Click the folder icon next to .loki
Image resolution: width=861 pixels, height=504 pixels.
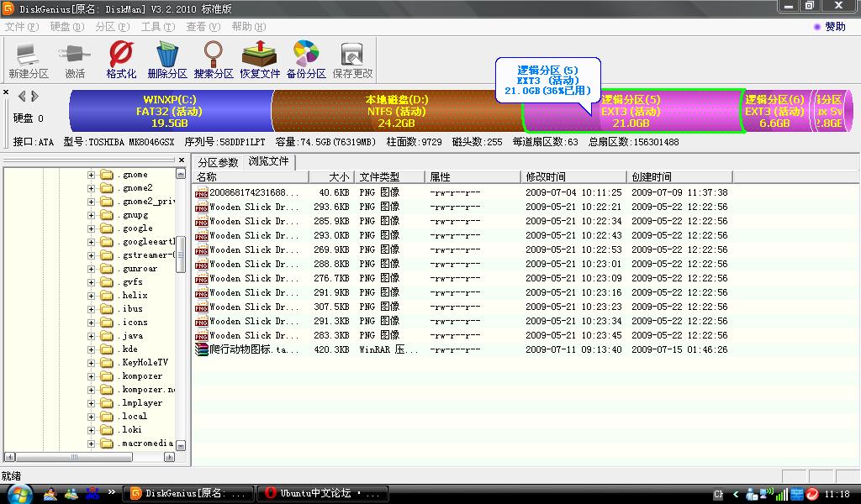(x=107, y=430)
